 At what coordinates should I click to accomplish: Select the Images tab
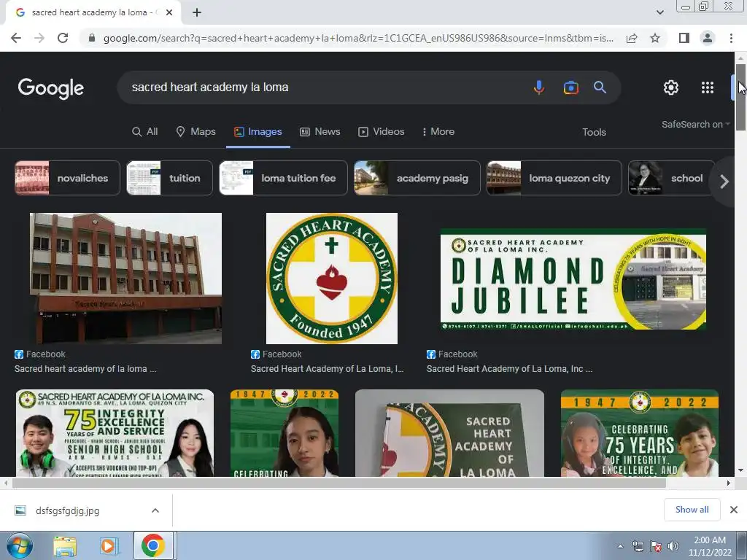[258, 132]
